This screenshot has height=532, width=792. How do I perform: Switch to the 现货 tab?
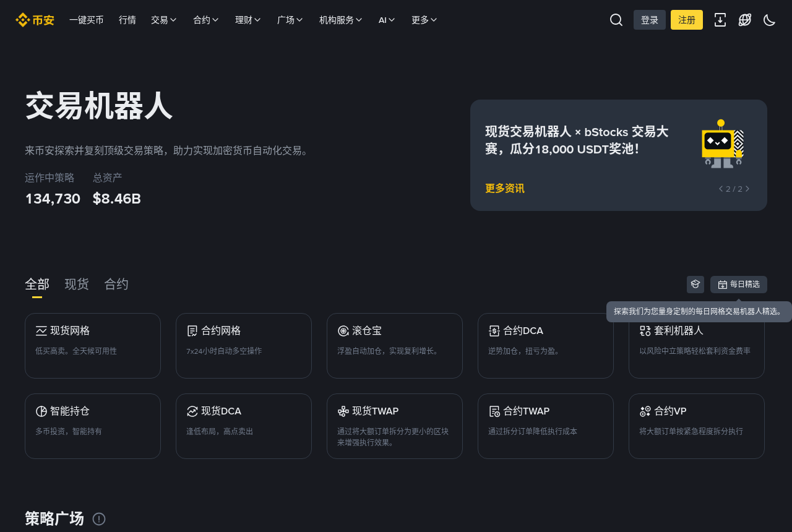[77, 284]
